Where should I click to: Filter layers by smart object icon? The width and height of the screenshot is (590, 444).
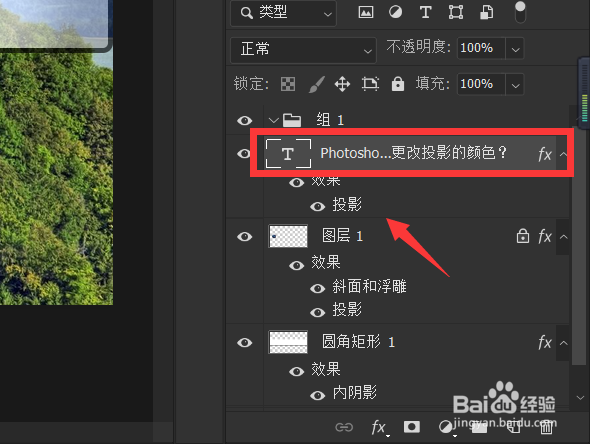coord(486,12)
